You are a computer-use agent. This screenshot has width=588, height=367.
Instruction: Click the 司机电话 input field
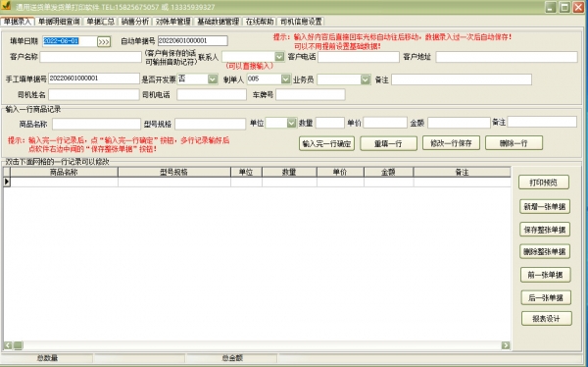[x=212, y=94]
